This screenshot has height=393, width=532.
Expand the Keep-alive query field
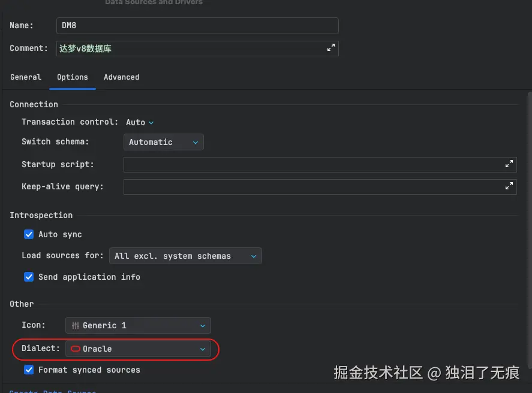tap(509, 186)
